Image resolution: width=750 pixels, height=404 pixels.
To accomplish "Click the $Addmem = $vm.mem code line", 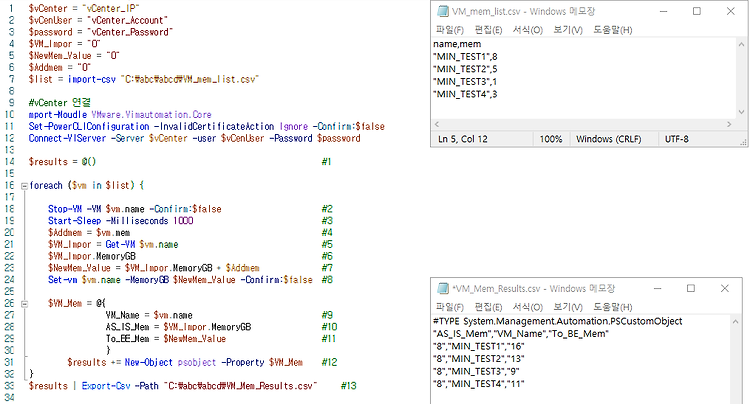I will [x=89, y=233].
